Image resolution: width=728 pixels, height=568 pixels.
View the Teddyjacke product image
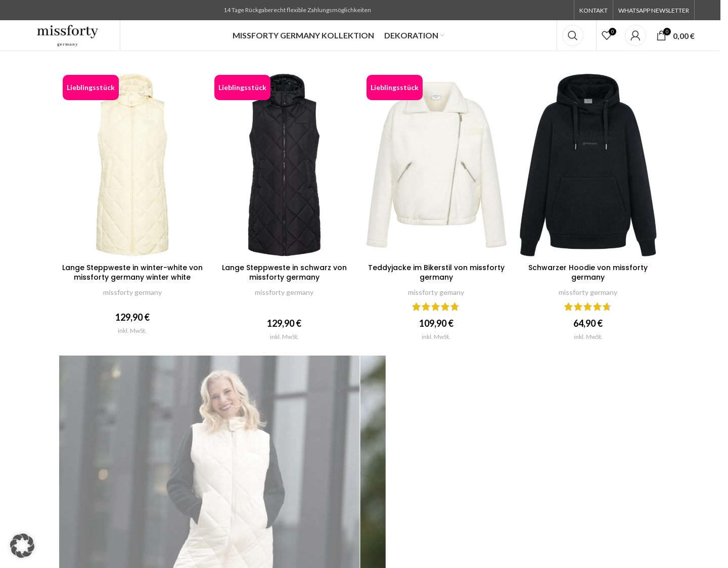[436, 165]
